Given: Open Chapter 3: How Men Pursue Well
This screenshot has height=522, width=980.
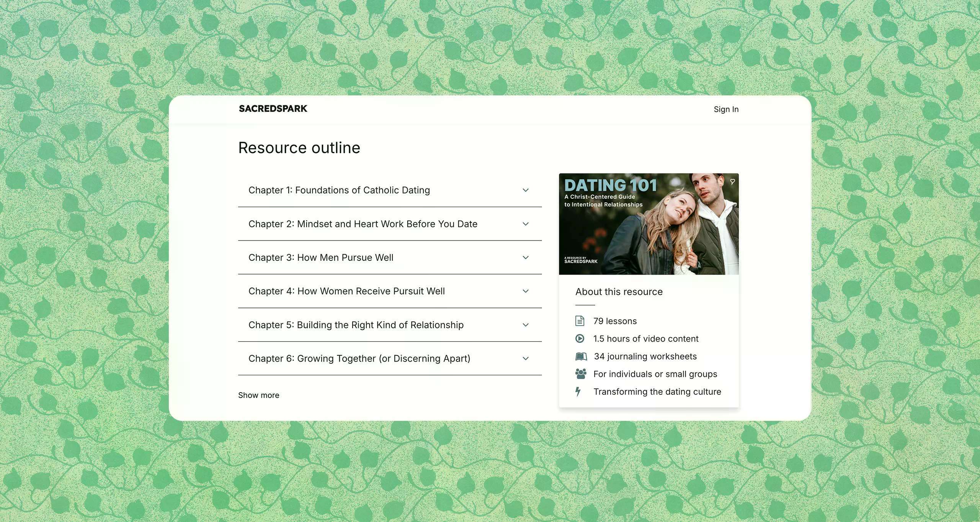Looking at the screenshot, I should [x=321, y=258].
